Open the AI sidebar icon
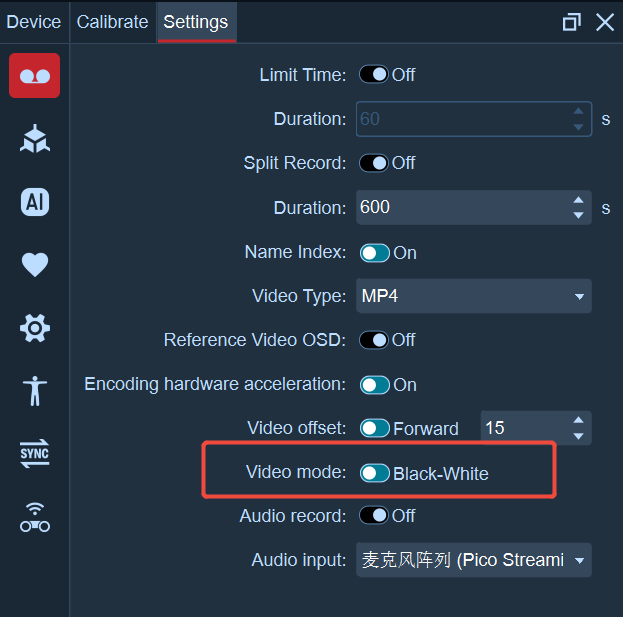The image size is (623, 617). (35, 202)
